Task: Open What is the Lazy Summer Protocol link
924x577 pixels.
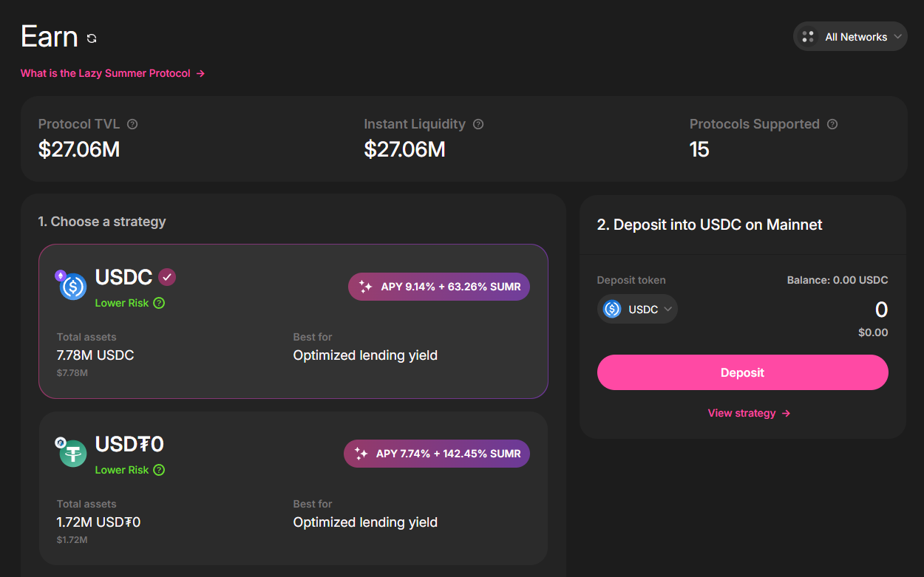Action: pos(112,73)
